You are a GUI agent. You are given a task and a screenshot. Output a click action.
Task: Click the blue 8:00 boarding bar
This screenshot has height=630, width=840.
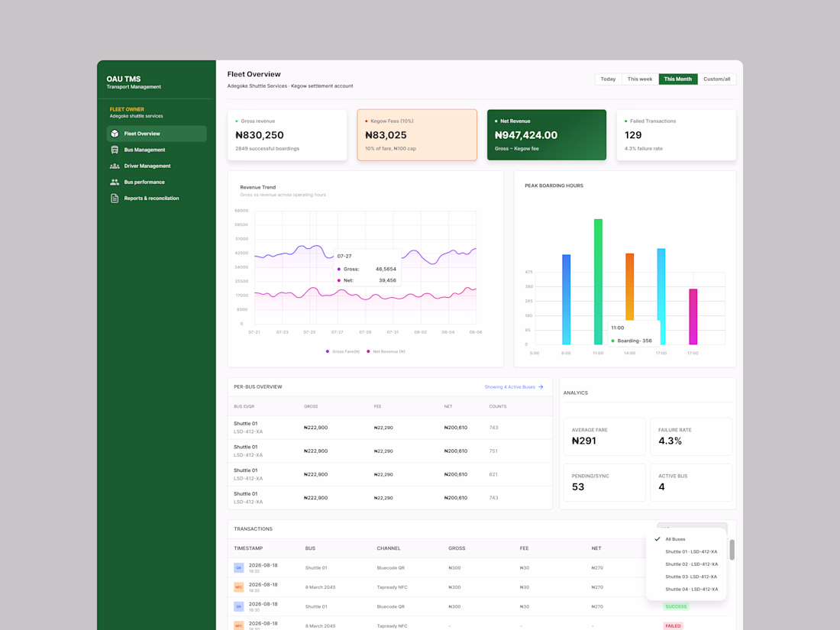point(567,299)
